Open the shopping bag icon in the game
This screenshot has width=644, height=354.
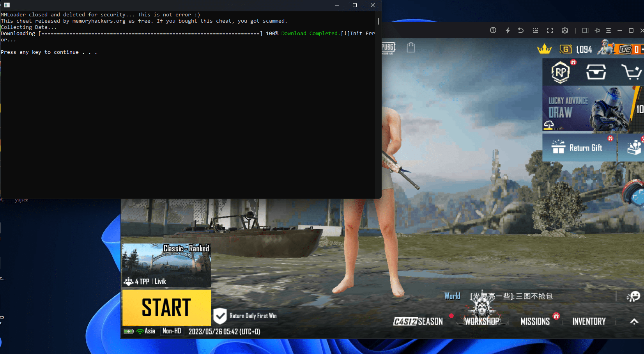coord(411,47)
